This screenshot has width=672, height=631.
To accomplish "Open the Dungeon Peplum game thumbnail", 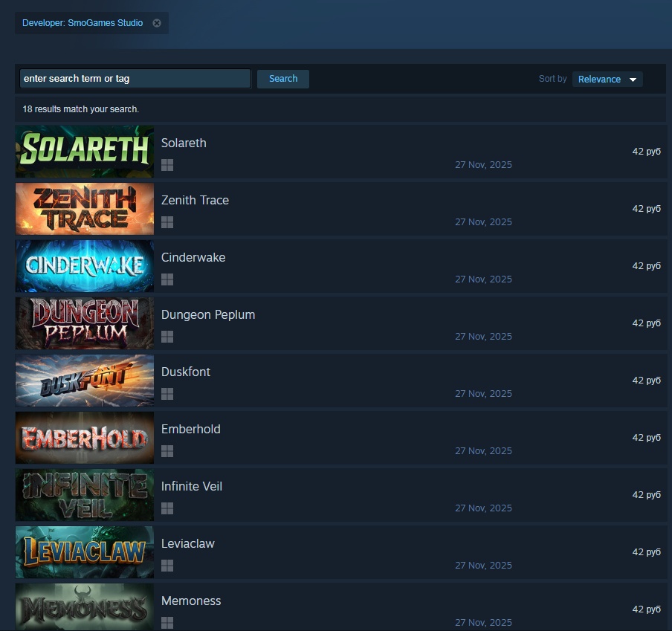I will 85,323.
